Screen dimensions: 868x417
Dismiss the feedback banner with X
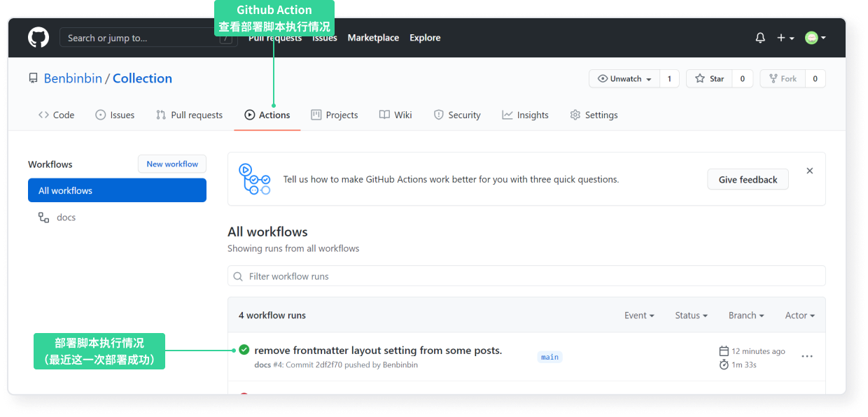coord(810,171)
